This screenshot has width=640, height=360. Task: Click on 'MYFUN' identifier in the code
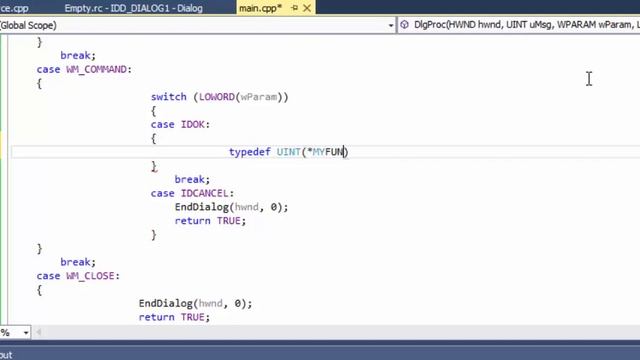click(328, 152)
